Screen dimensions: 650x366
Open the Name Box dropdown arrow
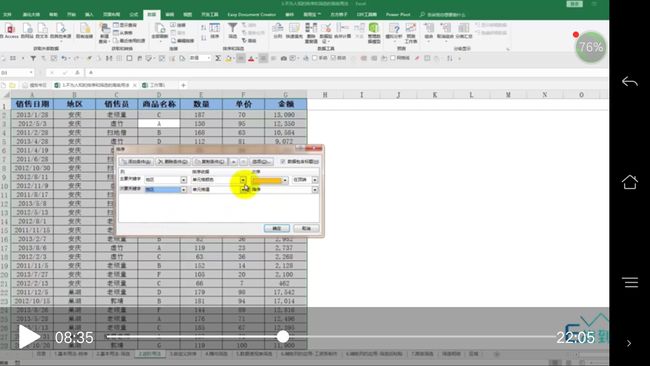(x=31, y=73)
